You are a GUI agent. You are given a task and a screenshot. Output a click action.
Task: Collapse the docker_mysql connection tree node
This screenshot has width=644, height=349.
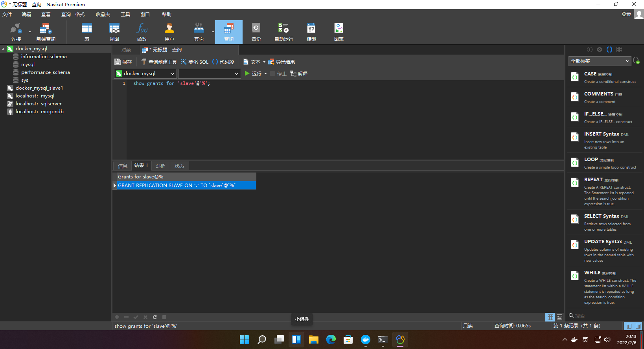tap(4, 49)
